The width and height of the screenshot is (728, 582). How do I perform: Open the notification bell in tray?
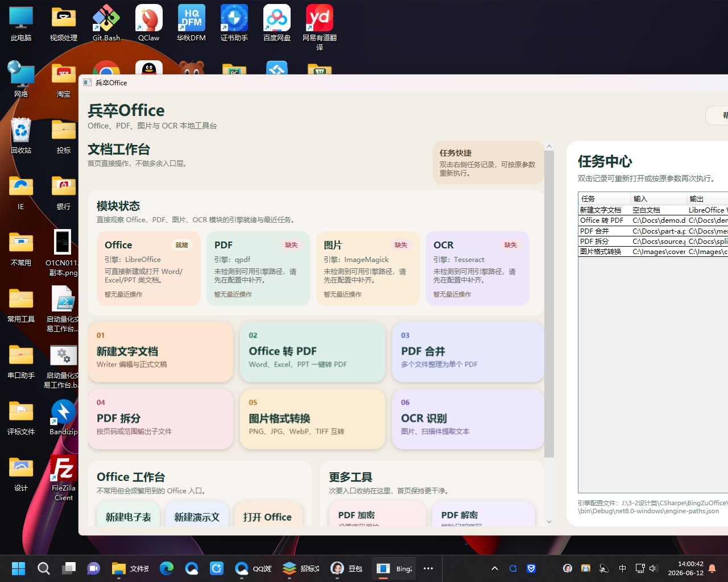click(712, 568)
